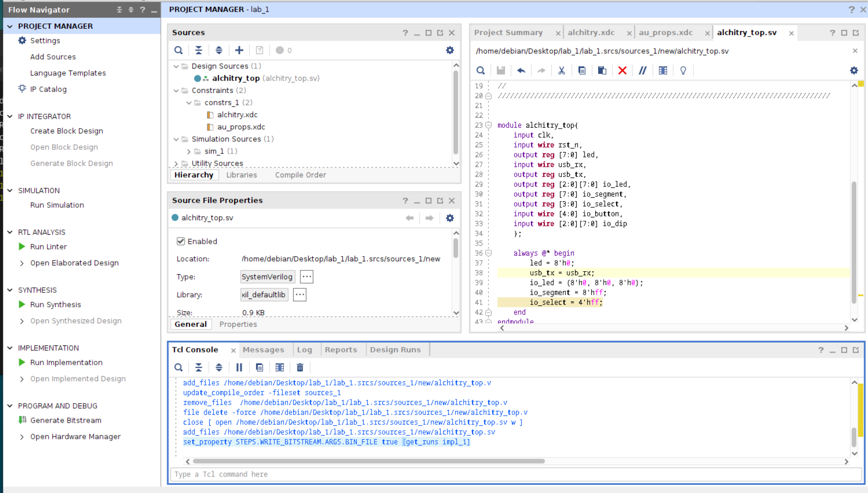Expand the sim_1 folder
Viewport: 868px width, 493px height.
click(x=189, y=151)
